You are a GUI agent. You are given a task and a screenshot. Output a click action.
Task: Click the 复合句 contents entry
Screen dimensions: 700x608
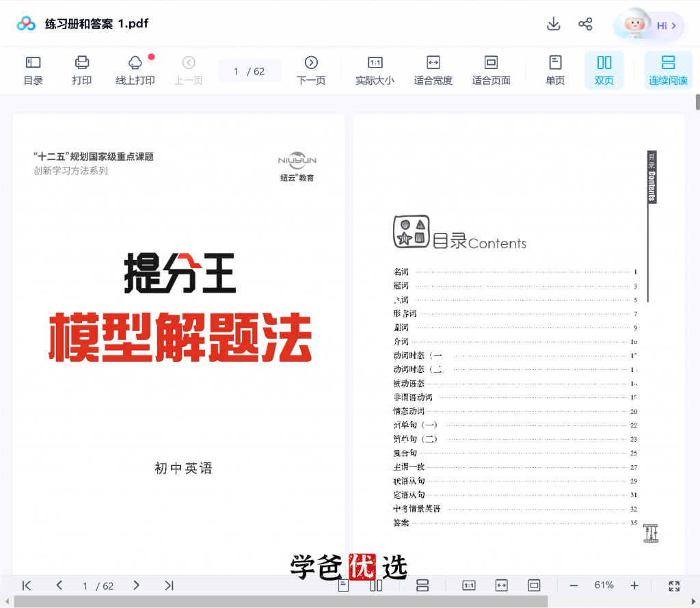click(x=515, y=453)
